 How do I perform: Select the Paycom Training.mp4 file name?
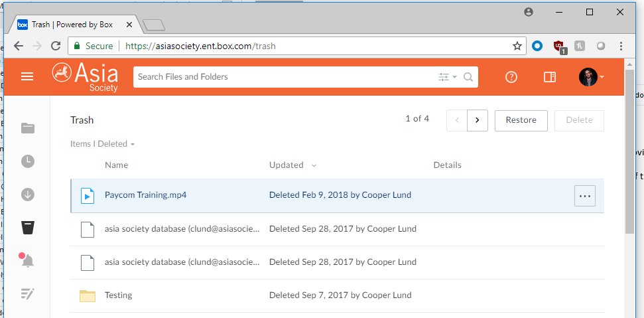tap(145, 195)
